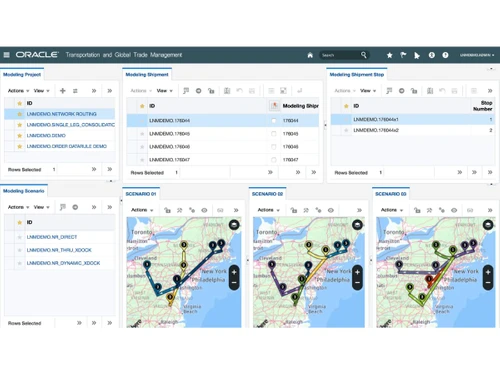The height and width of the screenshot is (375, 500).
Task: Open View dropdown in Modeling Project panel
Action: [x=41, y=91]
